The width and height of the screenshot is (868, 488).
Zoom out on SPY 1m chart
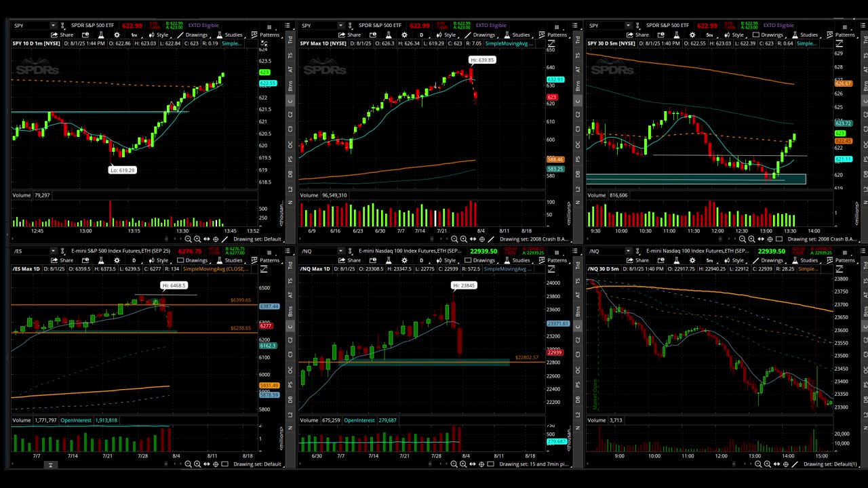pyautogui.click(x=189, y=239)
